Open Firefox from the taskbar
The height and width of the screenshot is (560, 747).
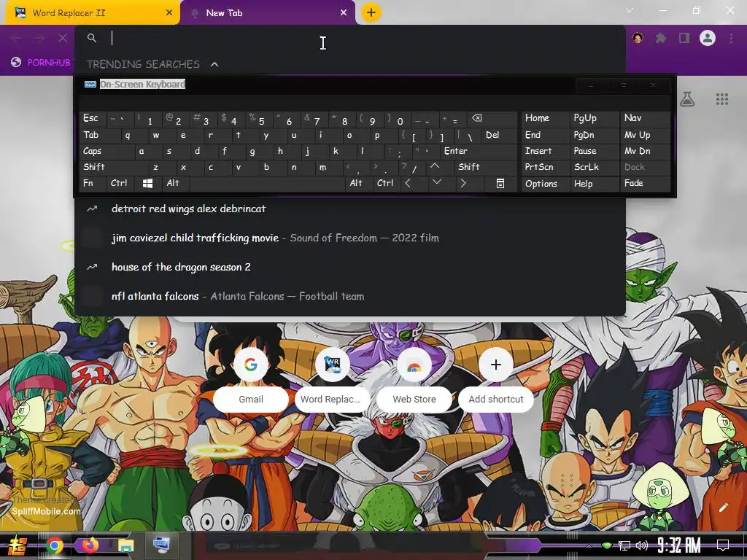(90, 545)
